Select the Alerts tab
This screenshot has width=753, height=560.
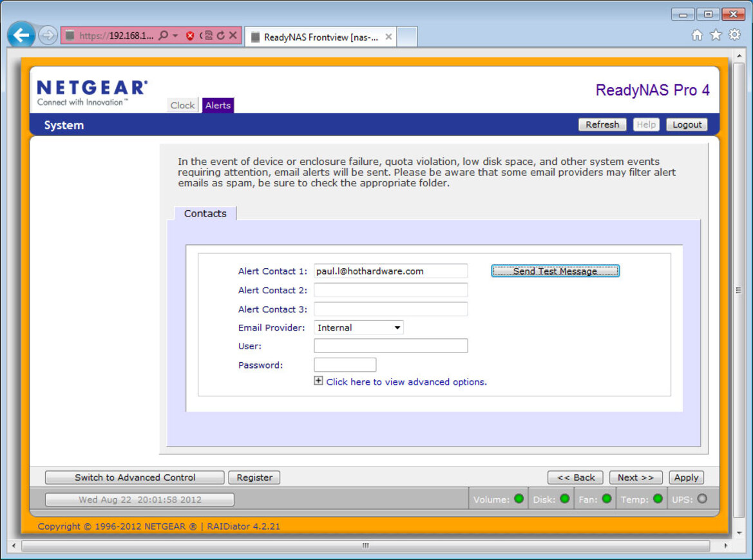(218, 105)
